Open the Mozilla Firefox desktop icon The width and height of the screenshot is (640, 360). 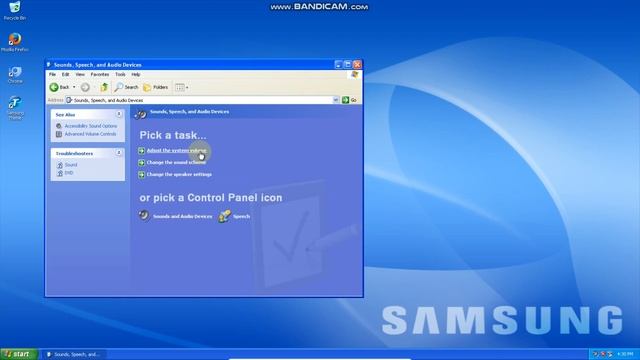15,42
